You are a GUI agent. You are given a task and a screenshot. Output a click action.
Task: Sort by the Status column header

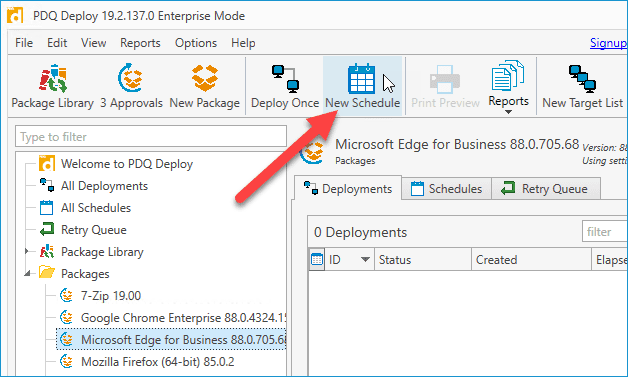pyautogui.click(x=423, y=260)
